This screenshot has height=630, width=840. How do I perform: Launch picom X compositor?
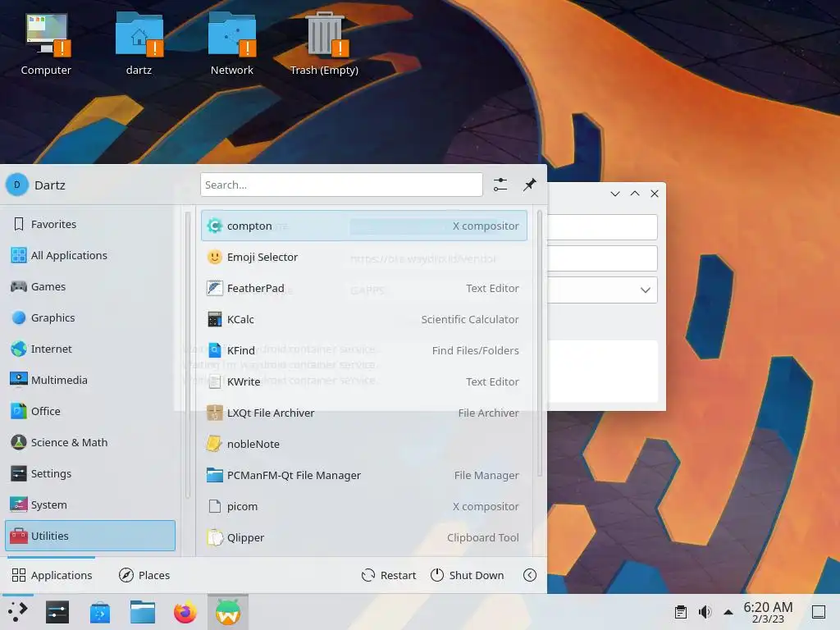(x=363, y=506)
